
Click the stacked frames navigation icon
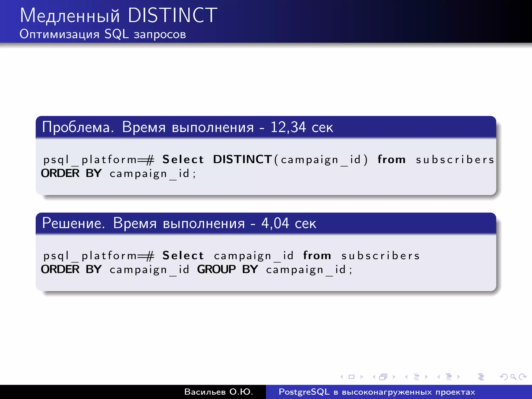pyautogui.click(x=383, y=377)
